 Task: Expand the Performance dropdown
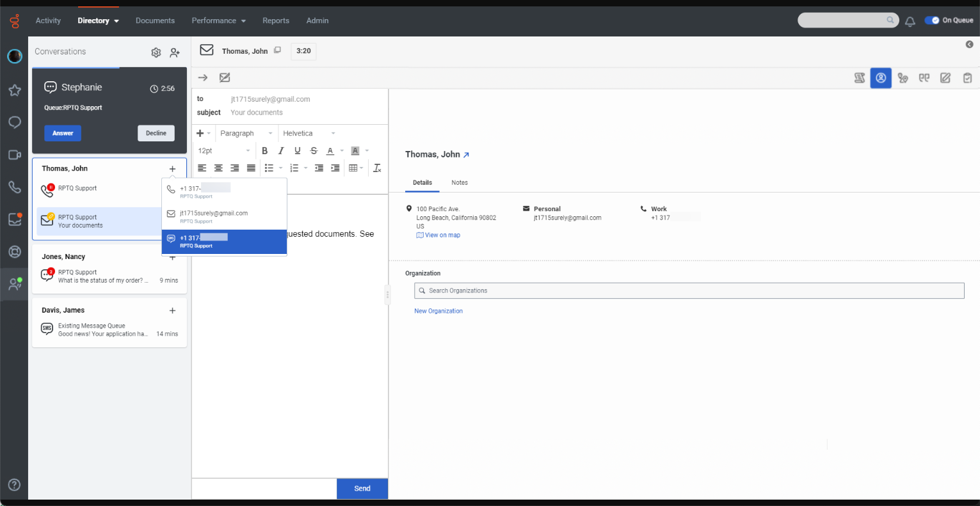point(218,20)
